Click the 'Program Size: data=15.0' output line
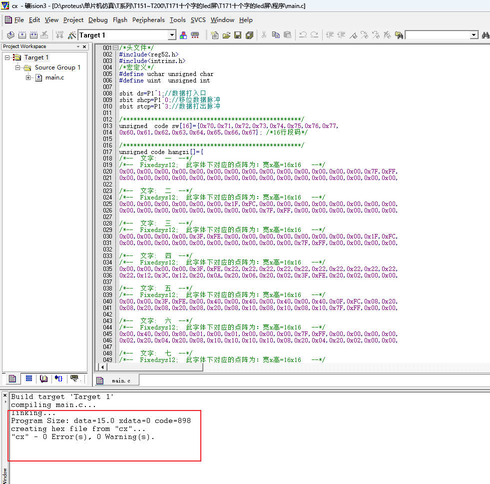This screenshot has width=490, height=484. (101, 421)
